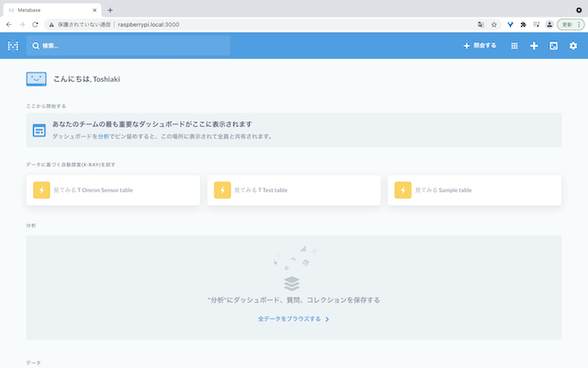Open the extensions puzzle icon
The width and height of the screenshot is (588, 368).
tap(523, 25)
